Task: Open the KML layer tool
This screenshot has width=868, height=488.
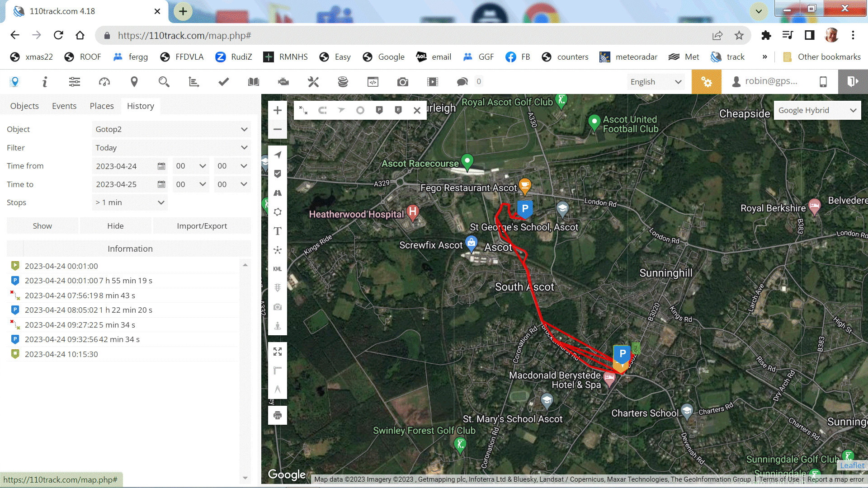Action: 278,269
